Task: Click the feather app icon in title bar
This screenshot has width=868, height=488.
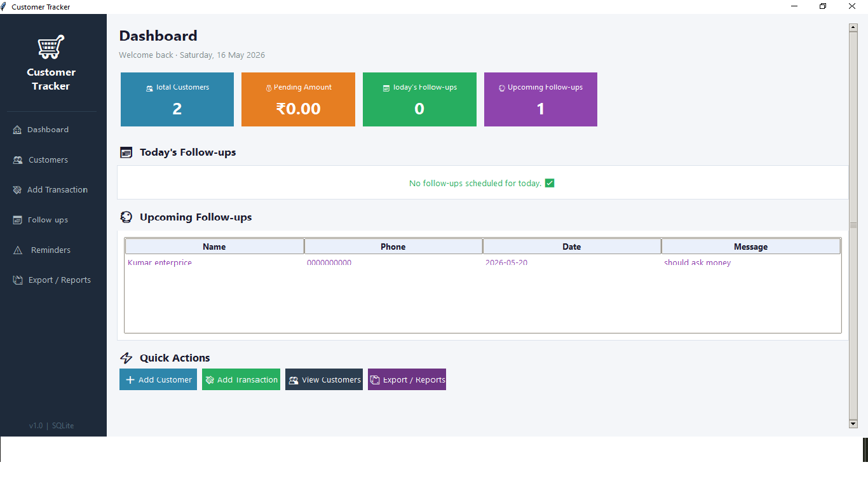Action: click(x=4, y=6)
